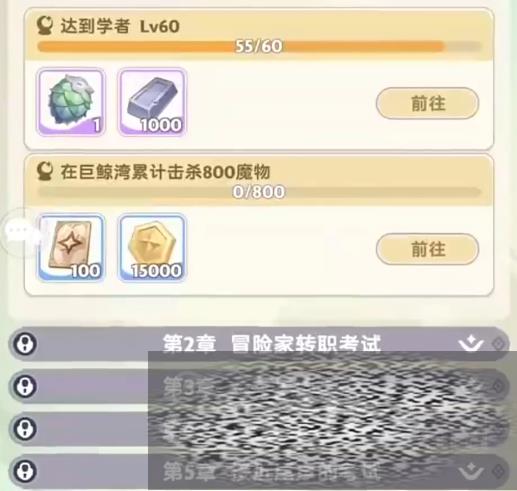517x491 pixels.
Task: Click the 0/800 kill progress bar
Action: pos(259,192)
